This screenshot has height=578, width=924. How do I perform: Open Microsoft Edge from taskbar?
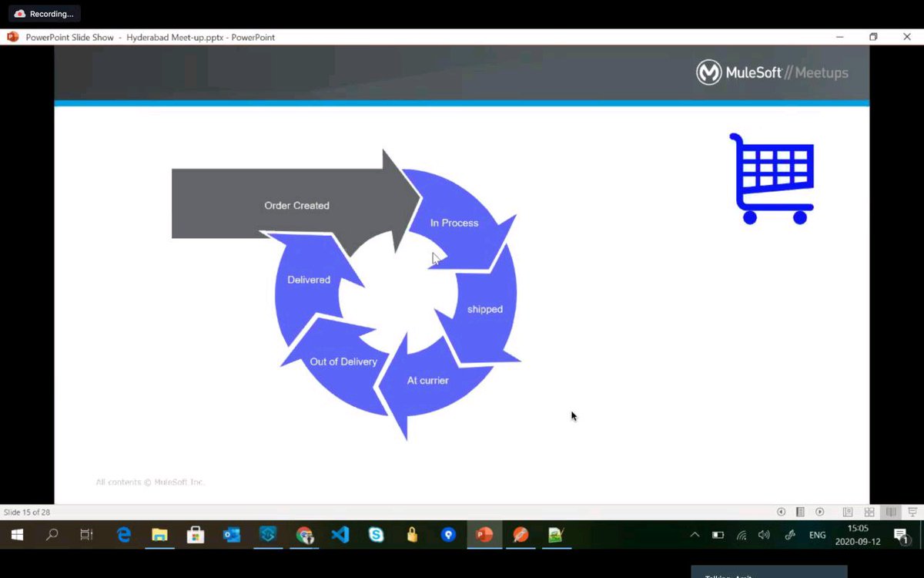point(123,534)
